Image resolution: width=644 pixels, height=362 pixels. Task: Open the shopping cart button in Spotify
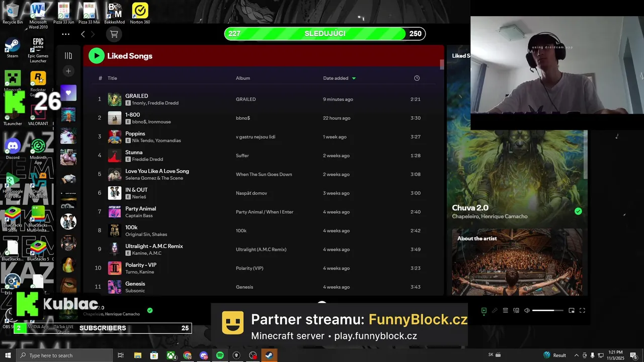pyautogui.click(x=114, y=34)
